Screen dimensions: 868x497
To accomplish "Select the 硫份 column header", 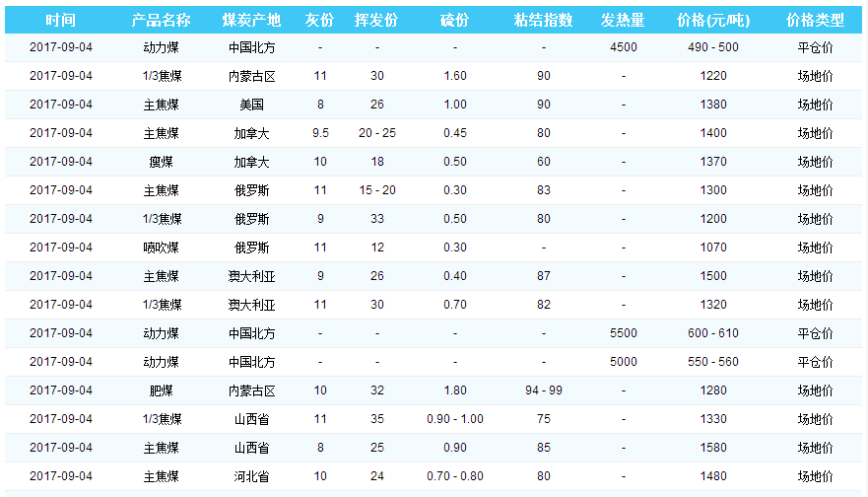I will [x=454, y=21].
